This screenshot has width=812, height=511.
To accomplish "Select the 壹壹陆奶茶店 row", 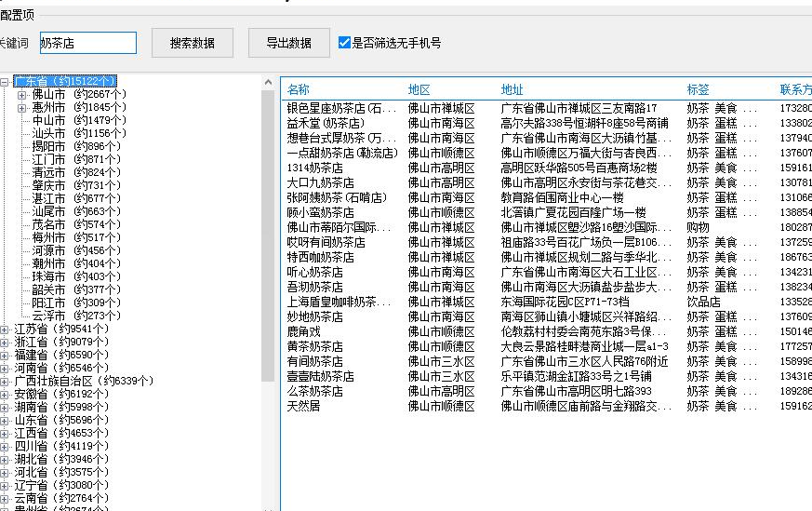I will (x=546, y=376).
